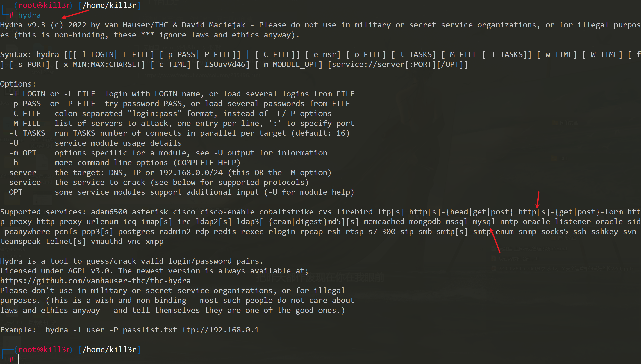
Task: Select the /home/kill3r path in the bottom prompt
Action: click(x=110, y=350)
